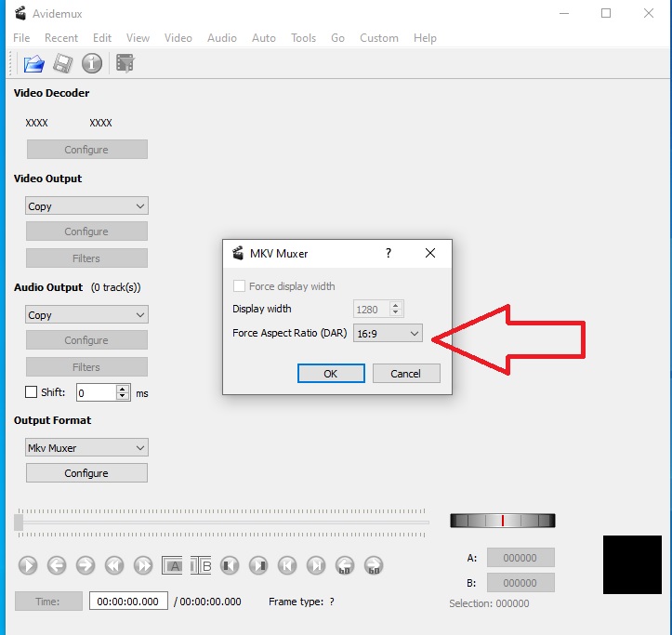The width and height of the screenshot is (672, 635).
Task: Confirm dialog with OK button
Action: tap(331, 374)
